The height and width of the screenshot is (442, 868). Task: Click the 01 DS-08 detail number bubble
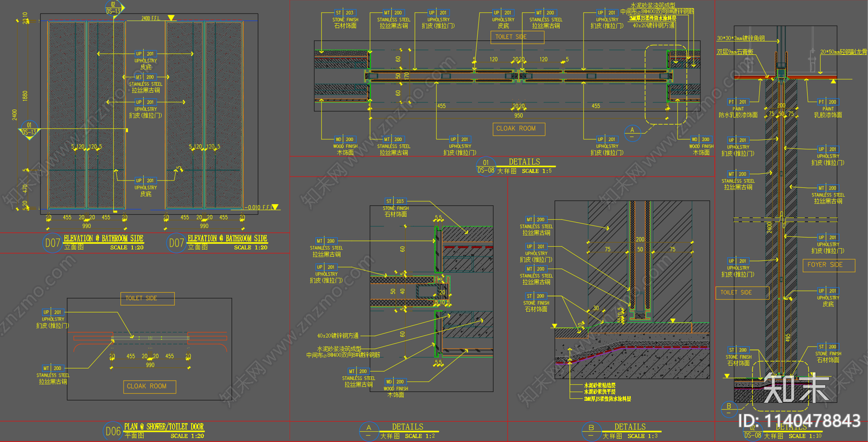486,166
